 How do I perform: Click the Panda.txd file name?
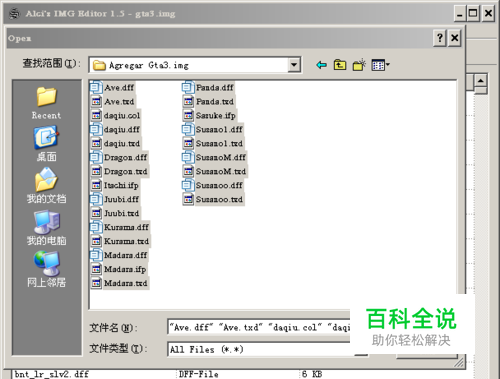215,102
